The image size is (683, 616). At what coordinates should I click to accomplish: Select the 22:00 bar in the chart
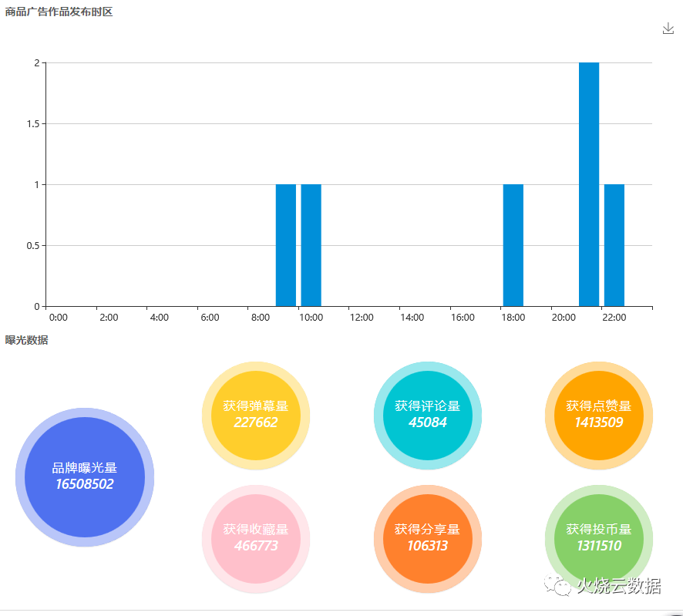pos(614,245)
